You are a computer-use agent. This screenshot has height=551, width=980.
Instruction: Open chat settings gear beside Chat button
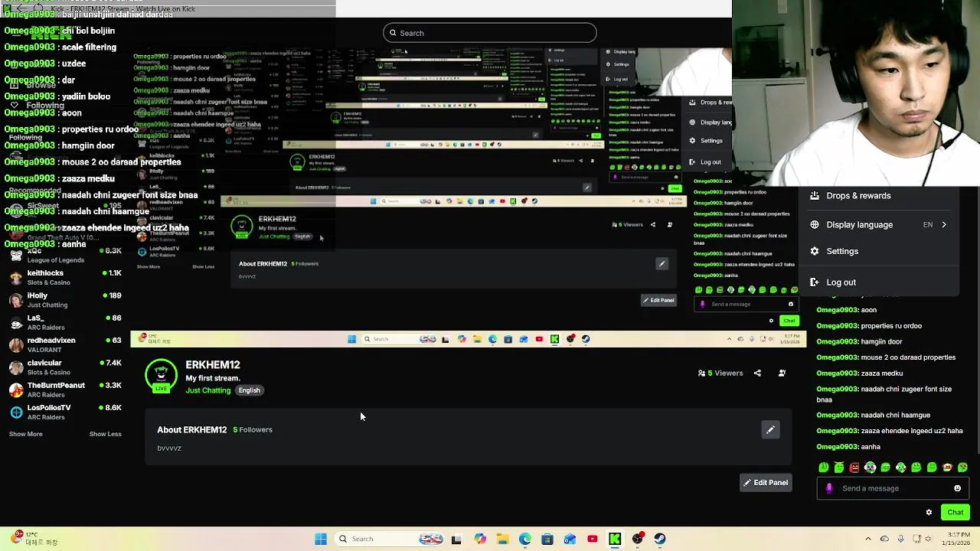coord(929,513)
